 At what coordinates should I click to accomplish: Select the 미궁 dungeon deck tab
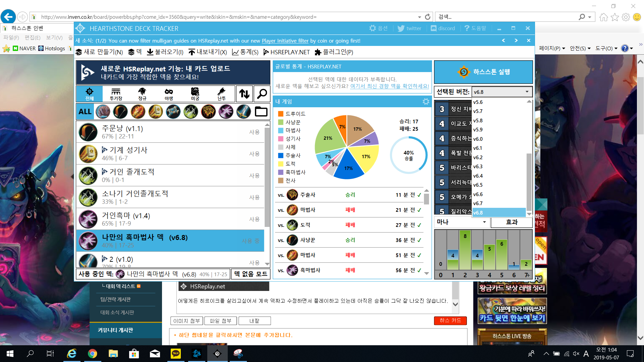click(x=195, y=94)
